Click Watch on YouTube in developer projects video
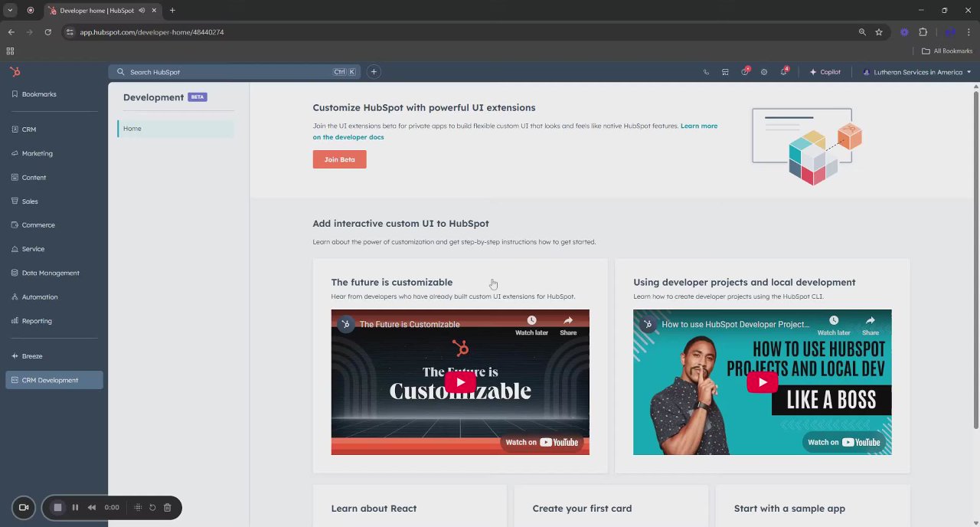980x527 pixels. (844, 442)
